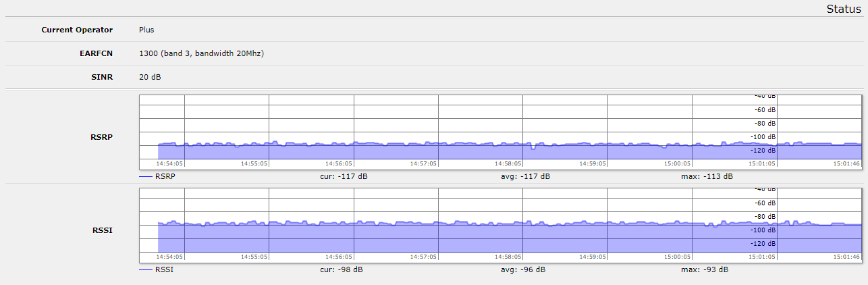Click EARFCN value 1300 band 3

[201, 53]
